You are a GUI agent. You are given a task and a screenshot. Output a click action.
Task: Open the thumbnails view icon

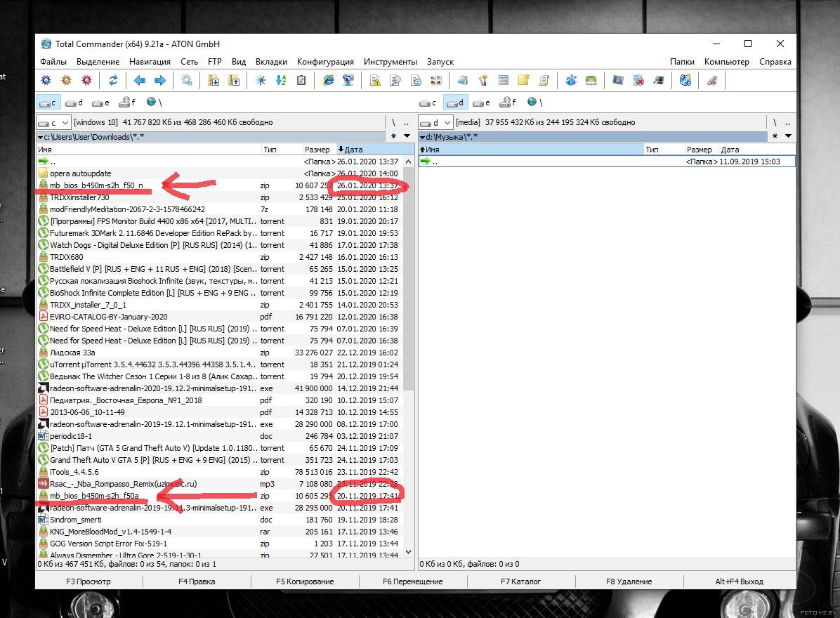click(x=437, y=80)
